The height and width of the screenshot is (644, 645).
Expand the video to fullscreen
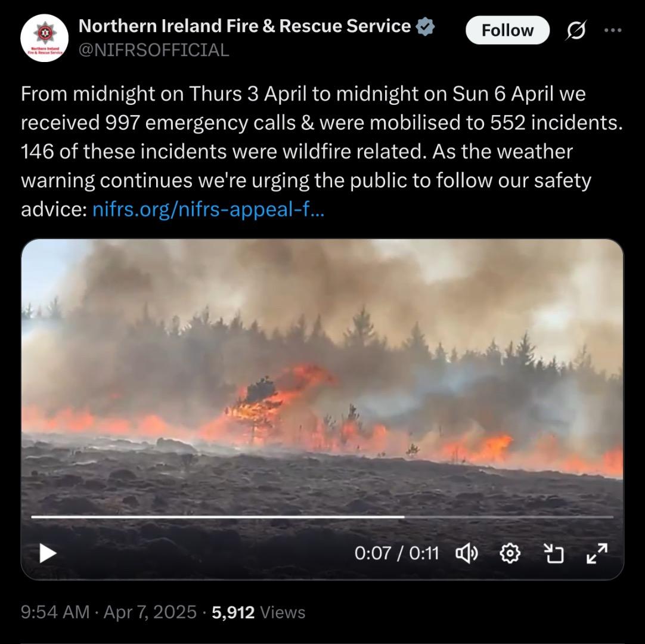click(x=597, y=553)
